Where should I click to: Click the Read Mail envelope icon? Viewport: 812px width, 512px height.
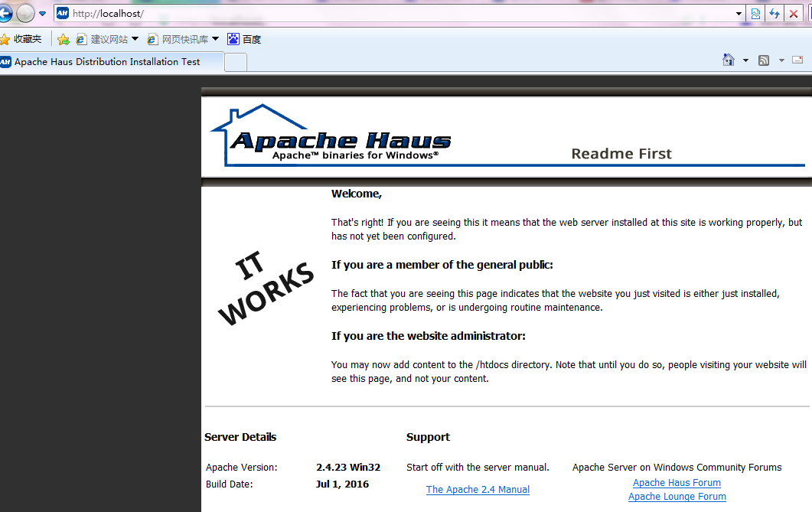(x=798, y=60)
